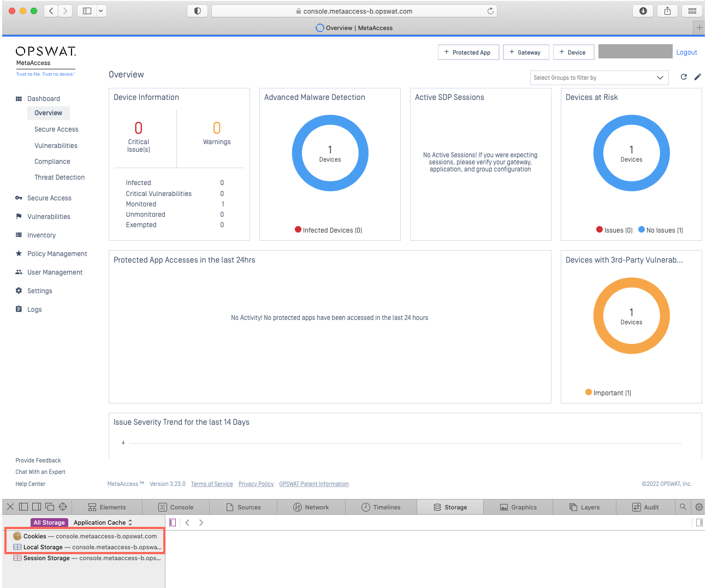This screenshot has width=706, height=588.
Task: Switch to the Sources tab
Action: pyautogui.click(x=244, y=507)
